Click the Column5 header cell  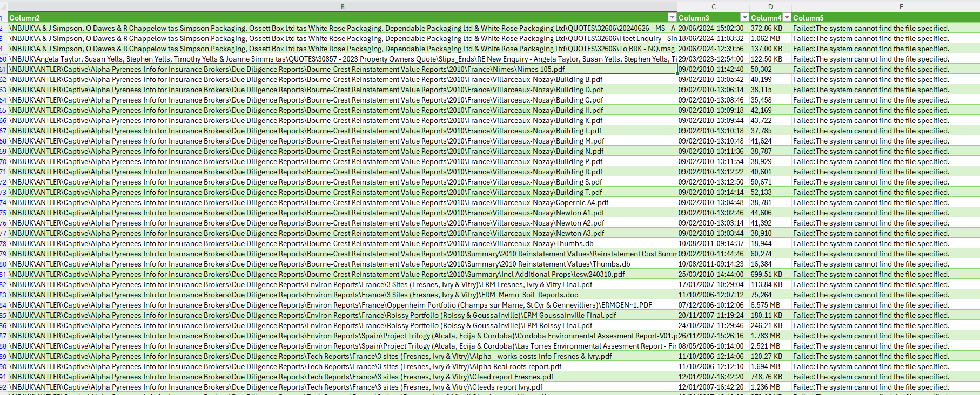point(886,18)
